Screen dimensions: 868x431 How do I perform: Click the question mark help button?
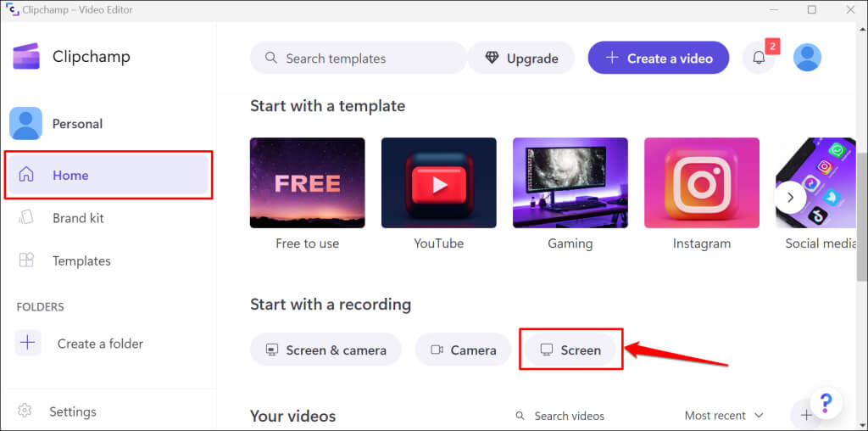[x=826, y=402]
